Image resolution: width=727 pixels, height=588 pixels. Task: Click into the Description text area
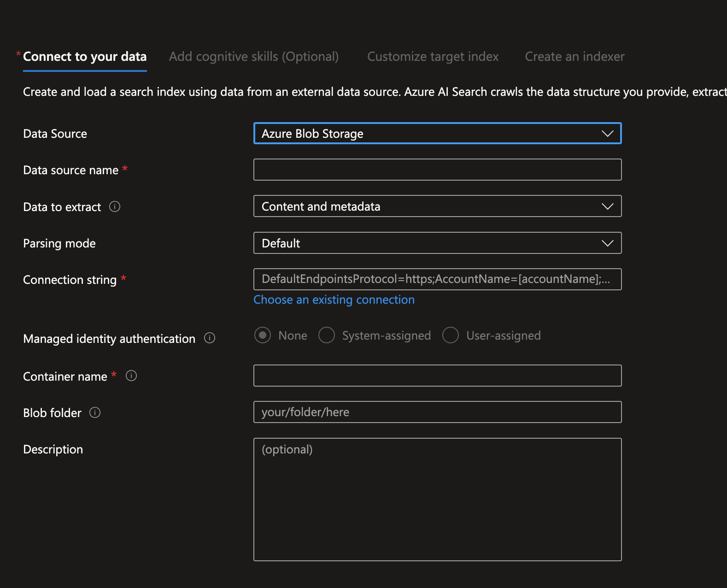(x=437, y=500)
